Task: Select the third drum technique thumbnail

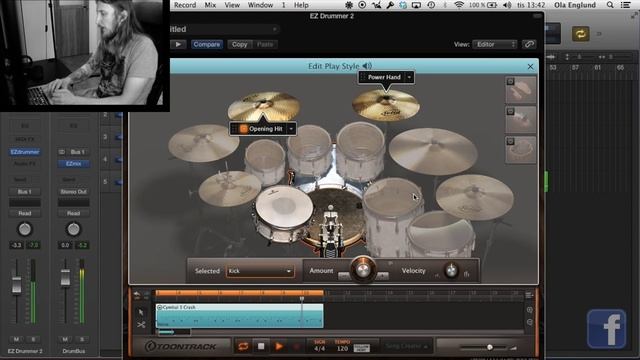Action: coord(520,150)
